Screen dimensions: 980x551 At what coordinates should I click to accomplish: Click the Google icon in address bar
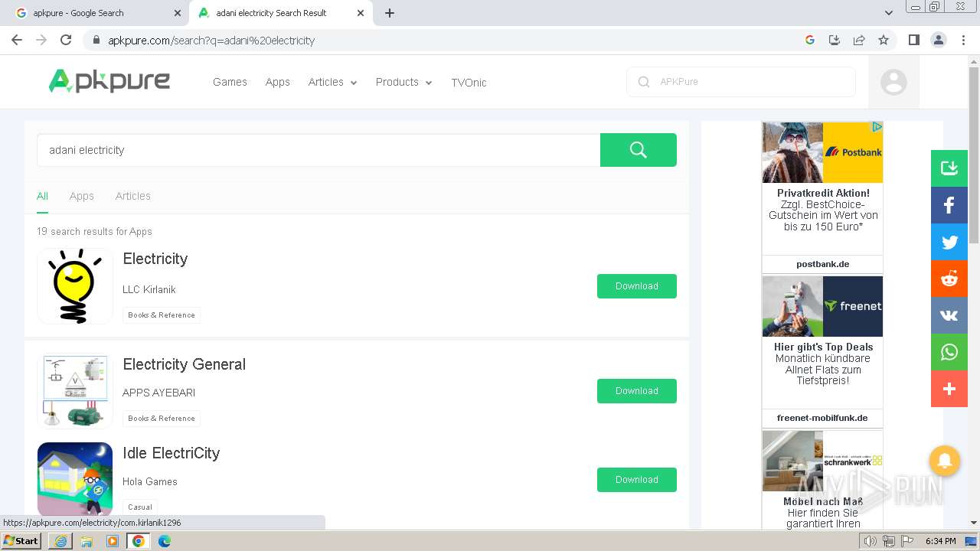pos(810,40)
